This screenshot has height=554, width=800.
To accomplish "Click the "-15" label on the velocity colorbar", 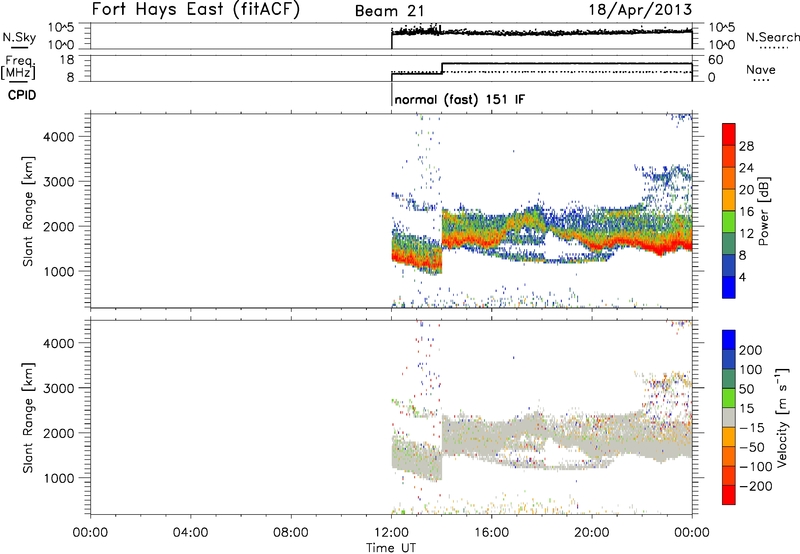I will point(752,428).
